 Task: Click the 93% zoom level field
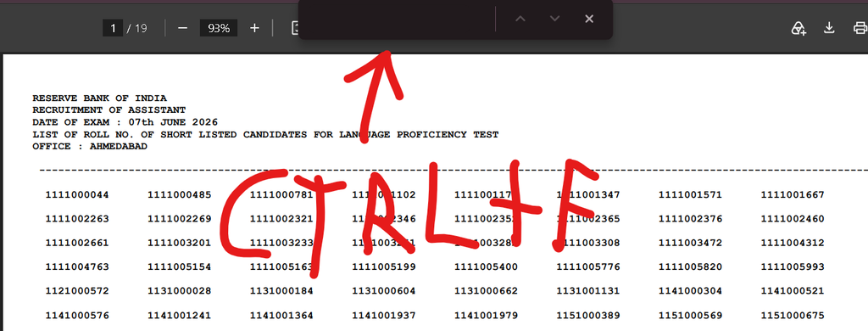coord(219,28)
